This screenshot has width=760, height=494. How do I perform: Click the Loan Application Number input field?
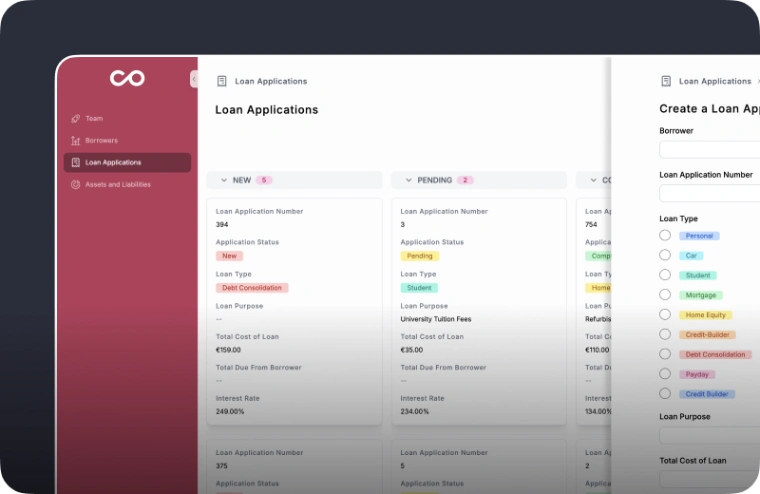coord(710,193)
